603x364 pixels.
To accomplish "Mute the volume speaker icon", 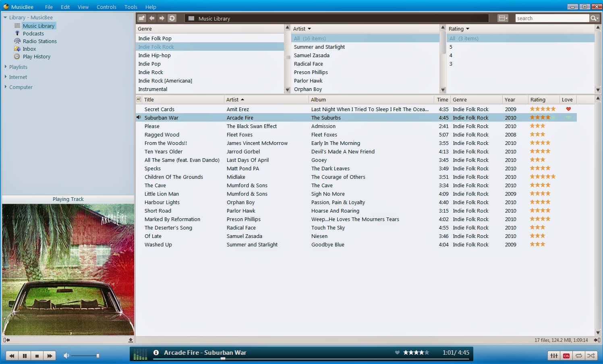I will point(66,356).
